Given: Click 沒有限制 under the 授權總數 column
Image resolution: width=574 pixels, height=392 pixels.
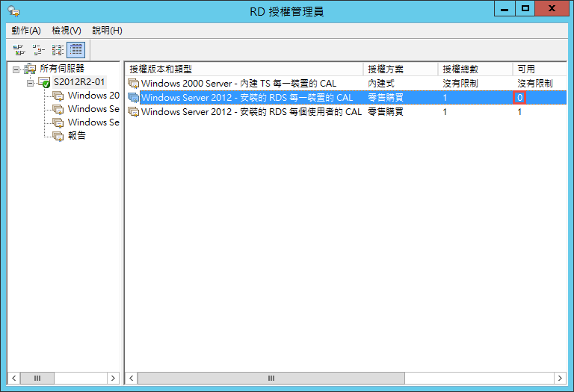Looking at the screenshot, I should pyautogui.click(x=460, y=84).
